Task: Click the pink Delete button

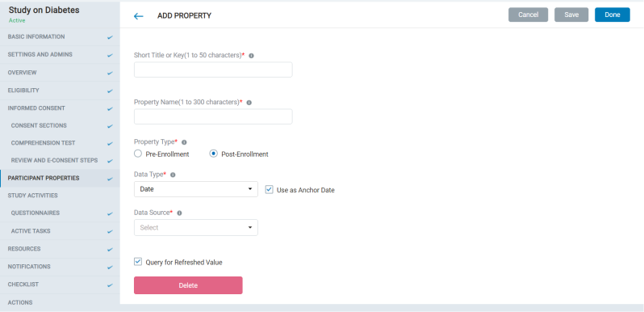Action: coord(188,285)
